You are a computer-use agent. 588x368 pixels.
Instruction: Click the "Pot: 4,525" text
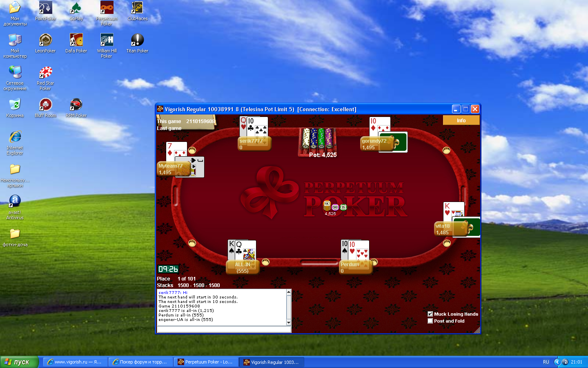pos(323,155)
